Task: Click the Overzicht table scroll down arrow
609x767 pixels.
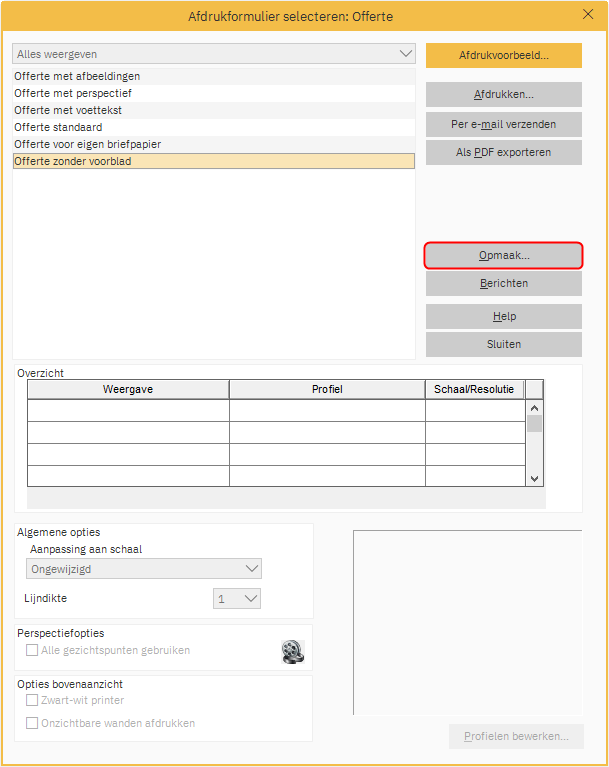Action: click(534, 479)
